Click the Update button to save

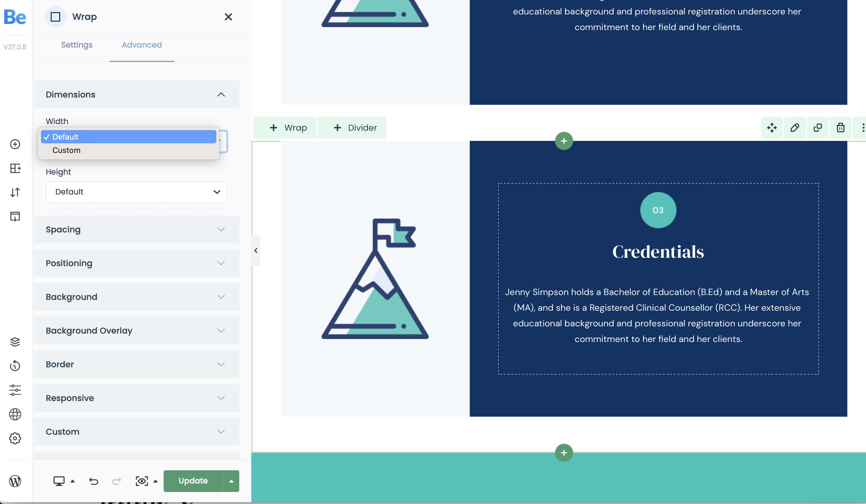pos(193,481)
